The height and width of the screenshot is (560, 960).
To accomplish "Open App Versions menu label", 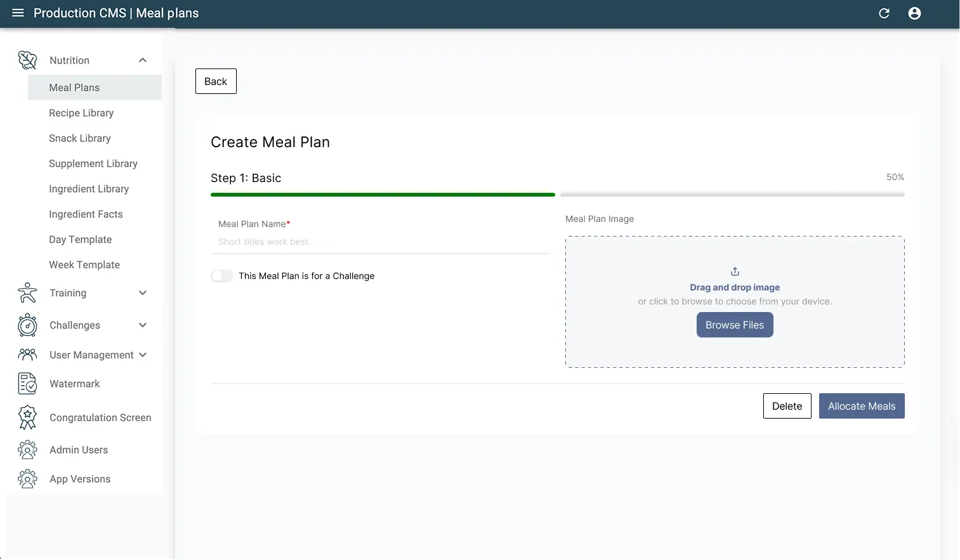I will 80,479.
